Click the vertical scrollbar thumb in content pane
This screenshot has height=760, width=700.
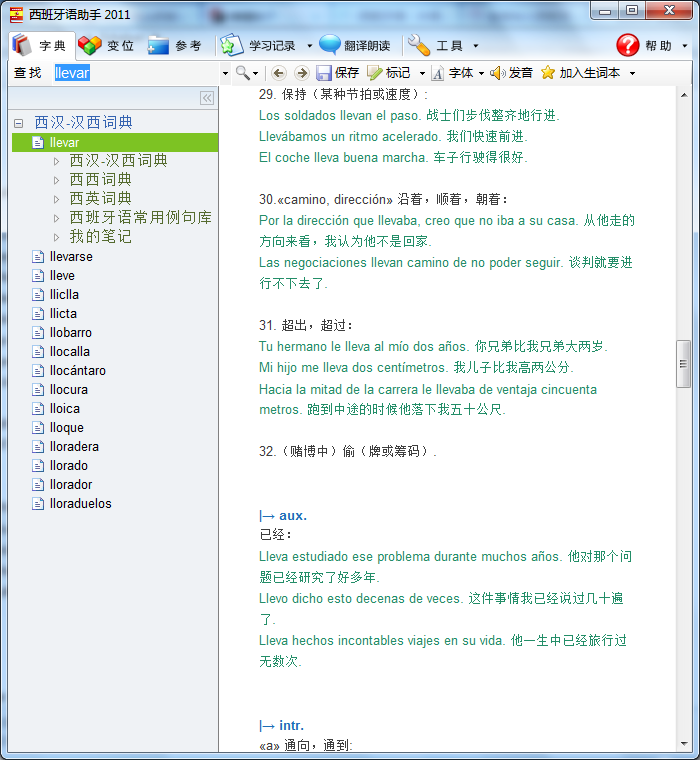point(684,364)
